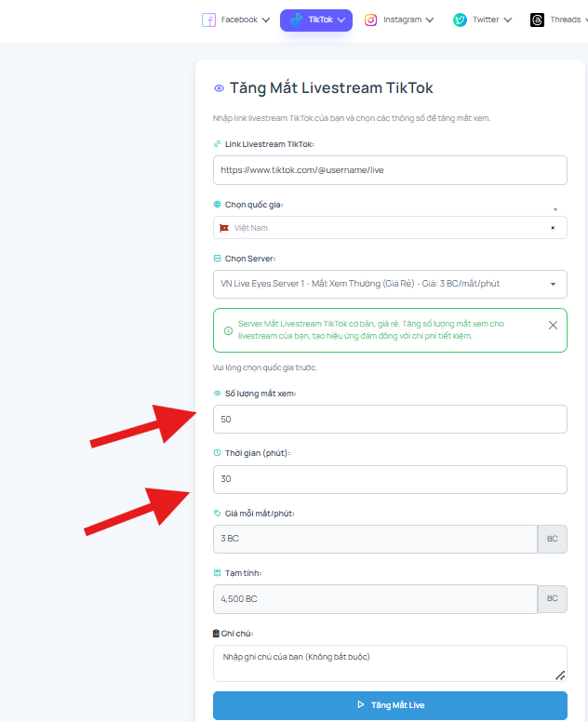Click the TikTok logo icon
This screenshot has width=588, height=722.
click(296, 20)
